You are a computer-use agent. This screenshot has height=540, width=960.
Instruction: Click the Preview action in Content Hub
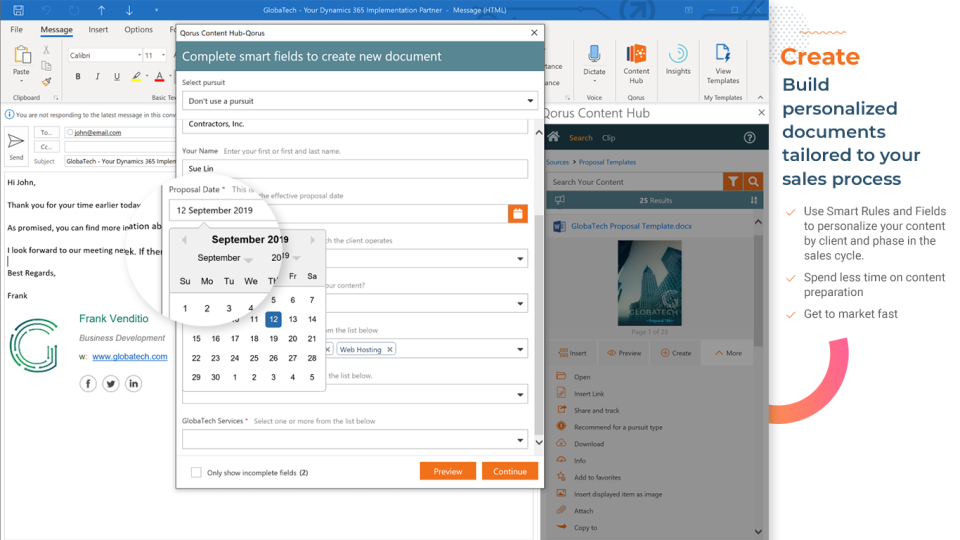[x=624, y=353]
